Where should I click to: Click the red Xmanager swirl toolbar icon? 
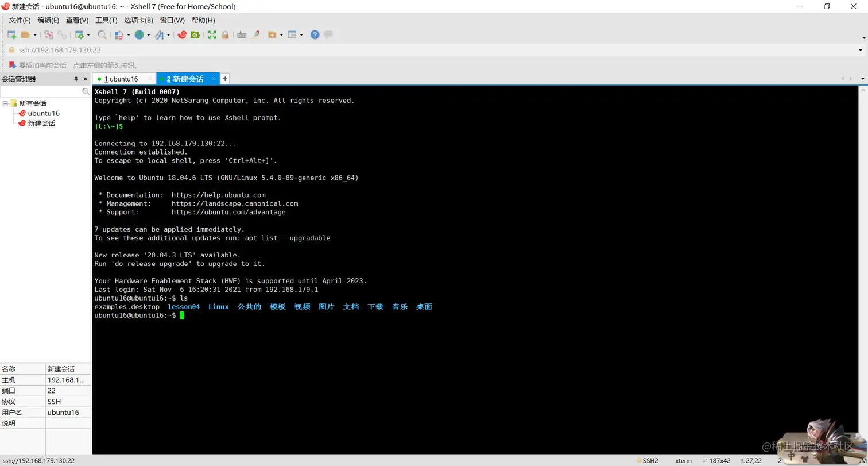[182, 35]
